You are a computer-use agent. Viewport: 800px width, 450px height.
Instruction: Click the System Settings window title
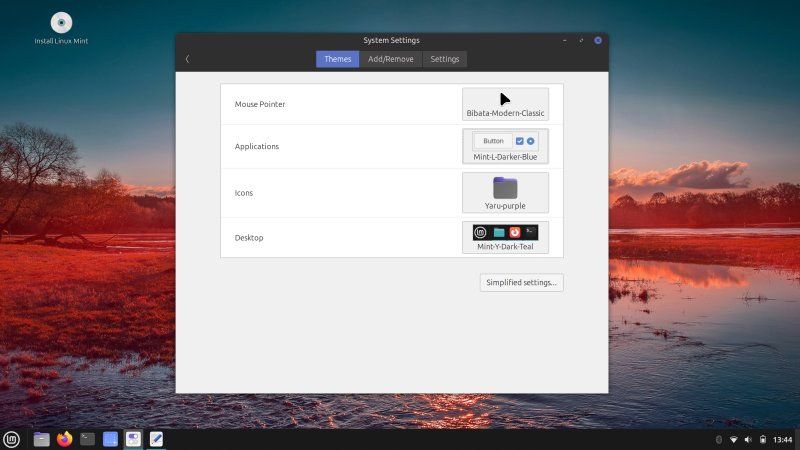pos(391,40)
